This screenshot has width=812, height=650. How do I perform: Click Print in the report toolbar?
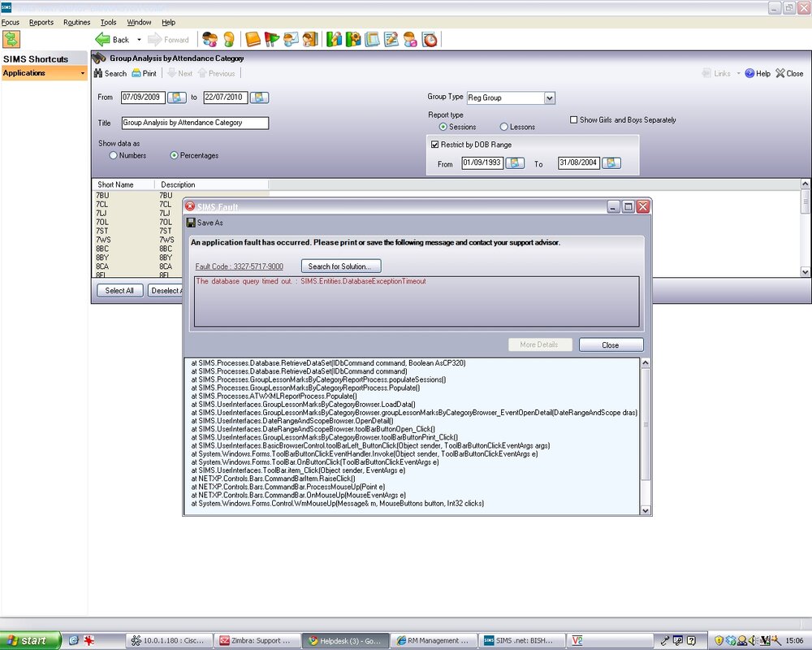point(144,74)
